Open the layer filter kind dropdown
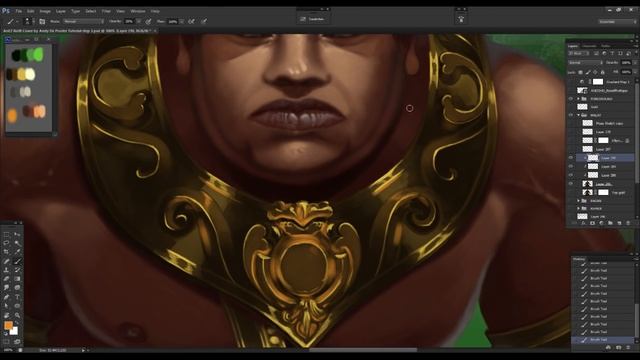The width and height of the screenshot is (640, 360). tap(578, 53)
